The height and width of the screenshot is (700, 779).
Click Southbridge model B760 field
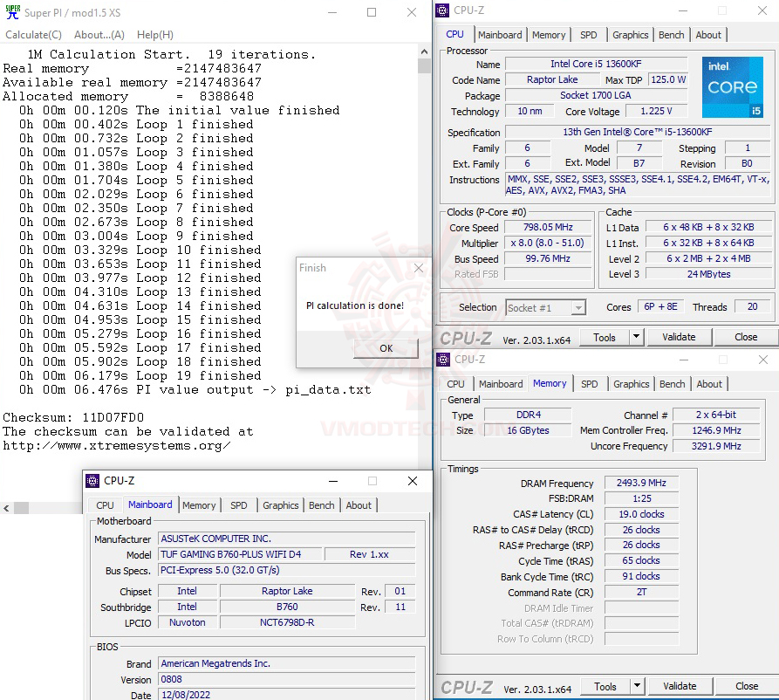[287, 607]
